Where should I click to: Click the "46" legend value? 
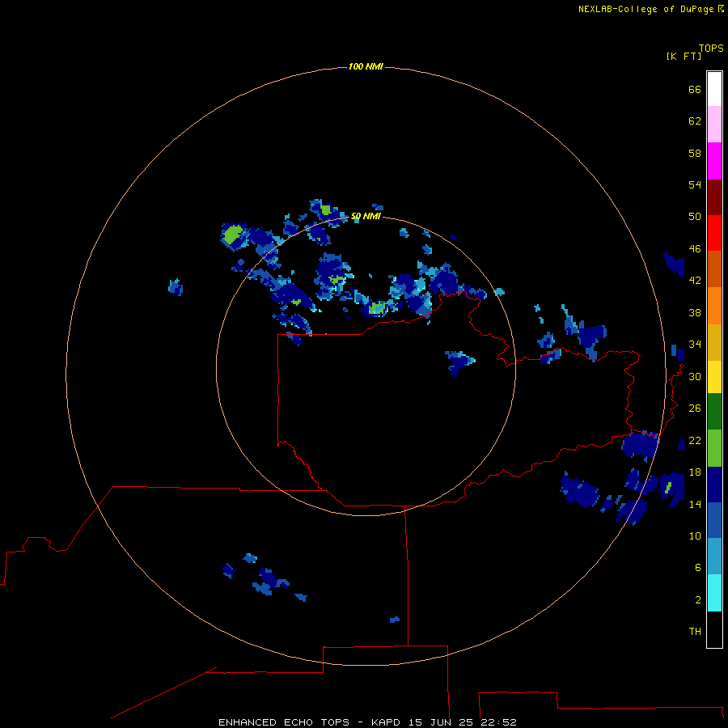pyautogui.click(x=695, y=249)
